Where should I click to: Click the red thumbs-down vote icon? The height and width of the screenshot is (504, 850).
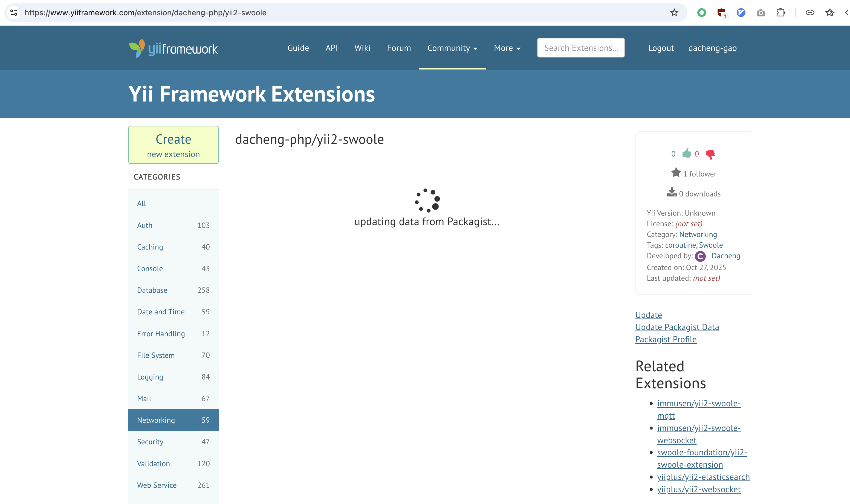710,154
